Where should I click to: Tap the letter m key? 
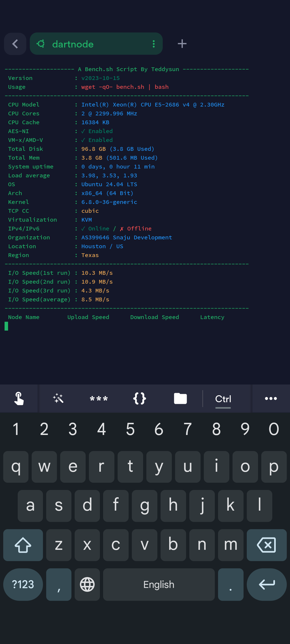(x=231, y=545)
